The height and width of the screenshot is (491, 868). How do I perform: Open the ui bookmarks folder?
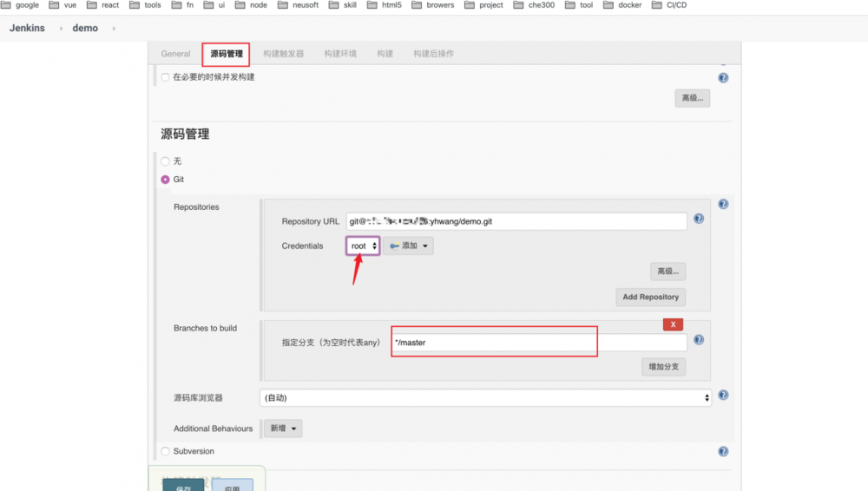(214, 5)
